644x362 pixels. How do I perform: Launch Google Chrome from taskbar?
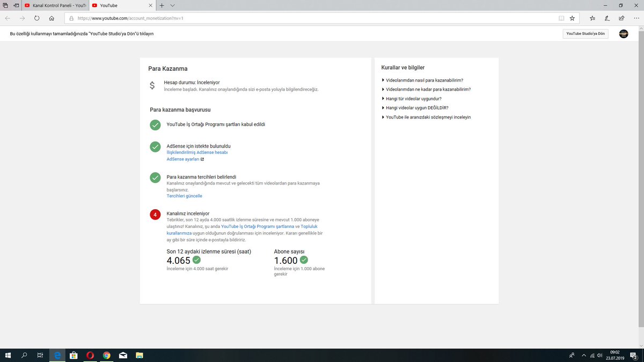click(106, 355)
